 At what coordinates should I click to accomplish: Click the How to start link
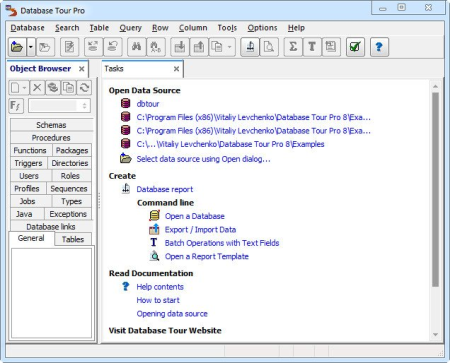158,300
